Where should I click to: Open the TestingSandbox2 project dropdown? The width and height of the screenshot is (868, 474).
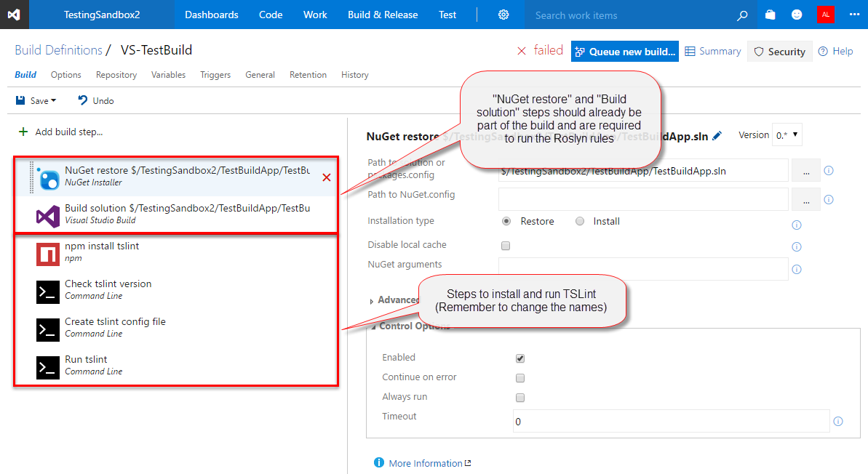[101, 15]
